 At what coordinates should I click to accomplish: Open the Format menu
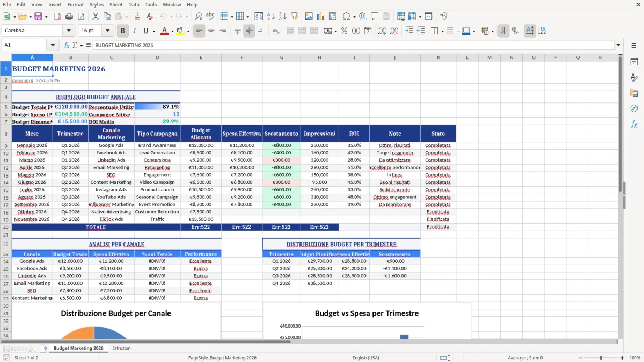[75, 4]
